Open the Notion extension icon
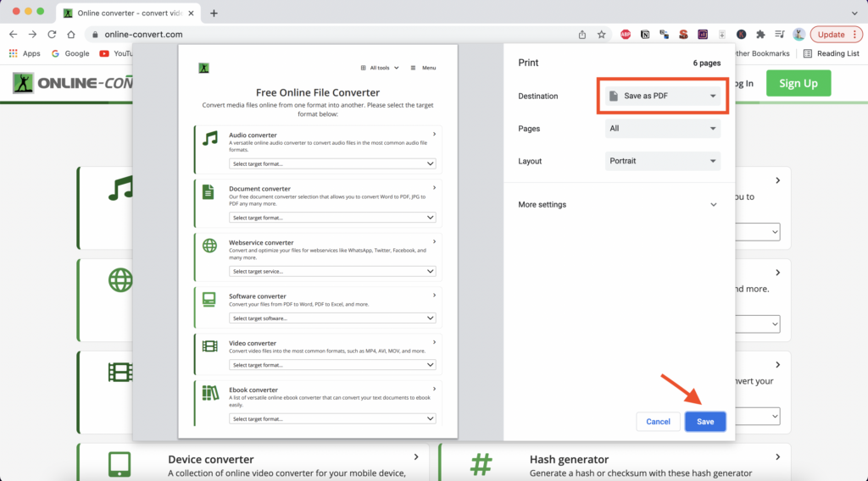The width and height of the screenshot is (868, 481). pos(645,34)
